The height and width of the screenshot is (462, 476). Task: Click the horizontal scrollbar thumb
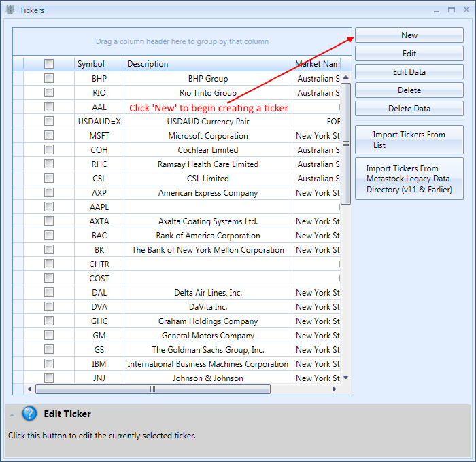(153, 389)
